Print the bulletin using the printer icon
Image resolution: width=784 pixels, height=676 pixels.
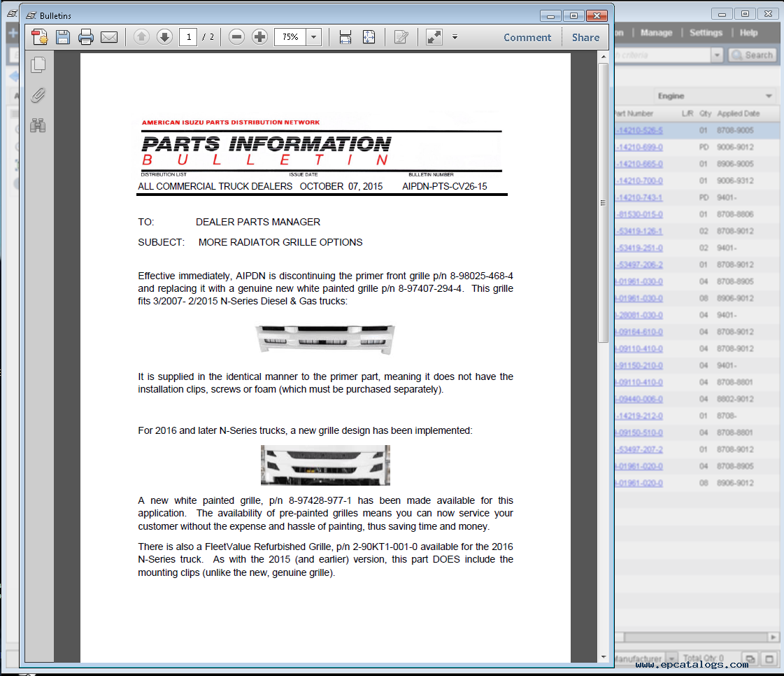tap(86, 37)
